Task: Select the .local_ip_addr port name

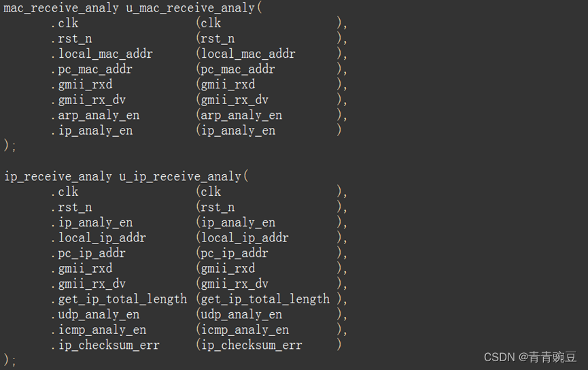Action: pos(99,237)
